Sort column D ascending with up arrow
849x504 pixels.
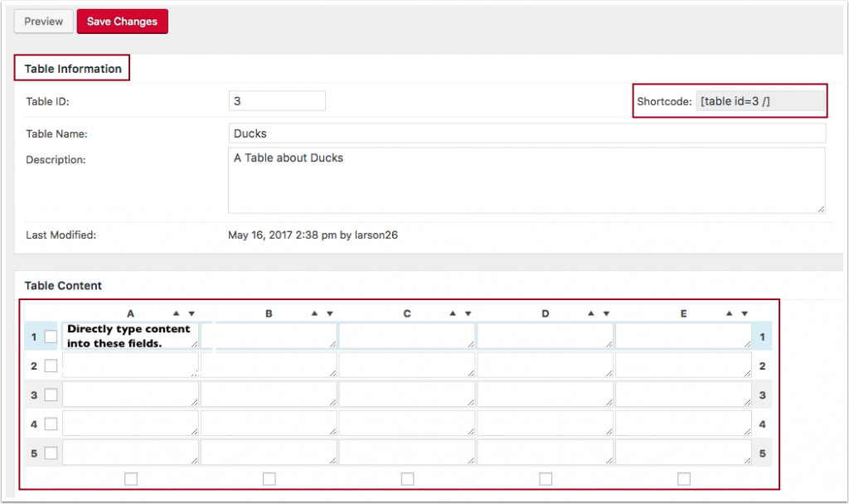591,313
